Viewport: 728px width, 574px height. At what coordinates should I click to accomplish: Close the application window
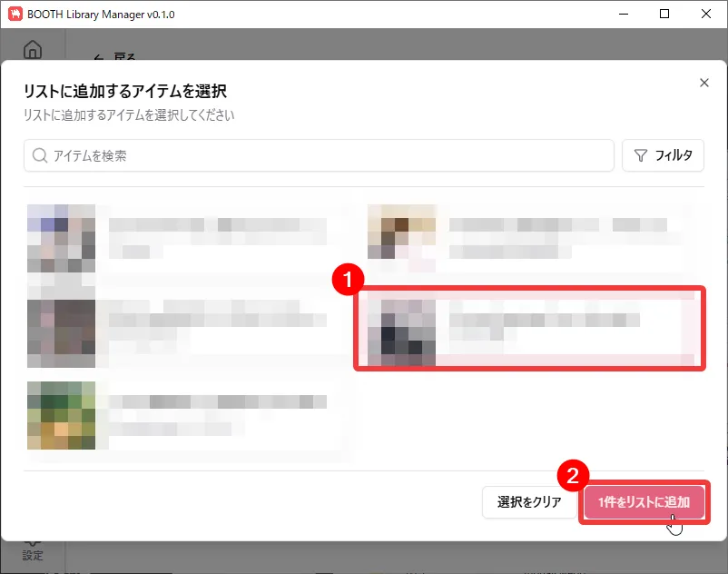click(x=706, y=14)
